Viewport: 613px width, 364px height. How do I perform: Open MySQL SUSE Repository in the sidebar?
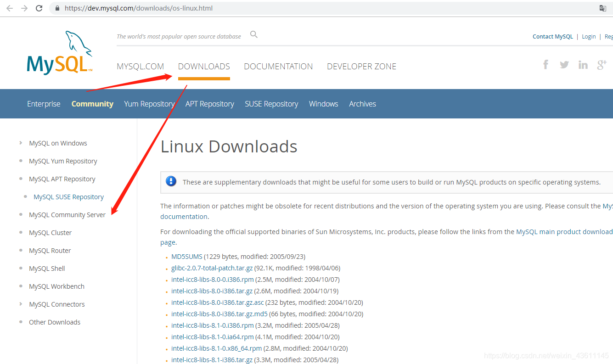tap(68, 197)
